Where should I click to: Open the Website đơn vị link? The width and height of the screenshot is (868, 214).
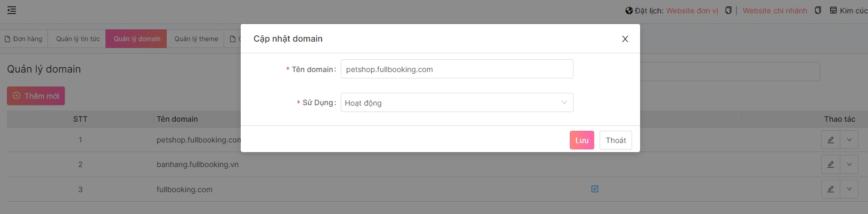pos(692,11)
